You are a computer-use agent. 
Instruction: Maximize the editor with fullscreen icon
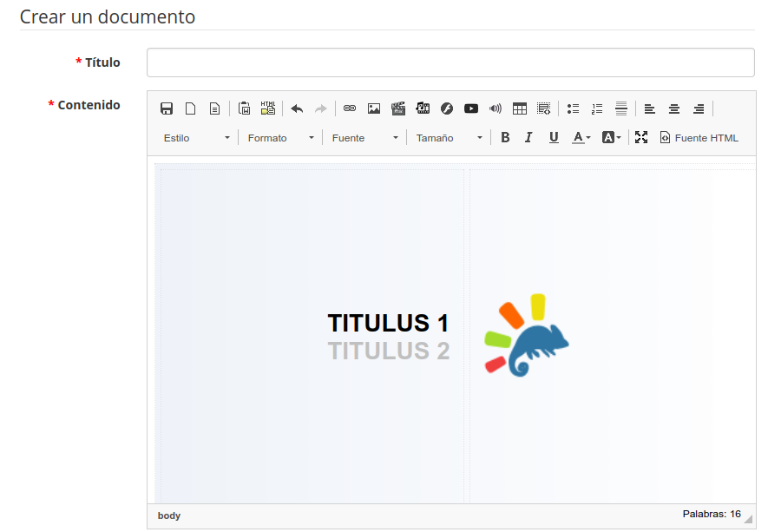[641, 138]
